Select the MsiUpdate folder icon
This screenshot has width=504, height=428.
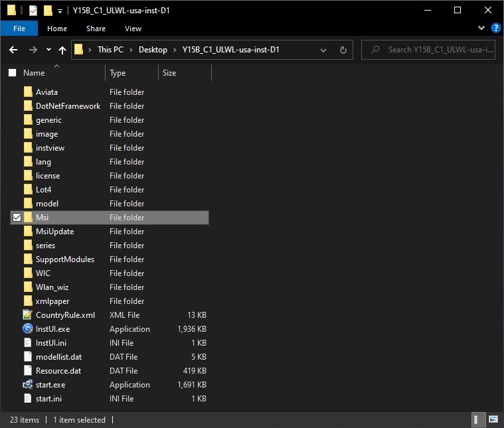(x=28, y=232)
